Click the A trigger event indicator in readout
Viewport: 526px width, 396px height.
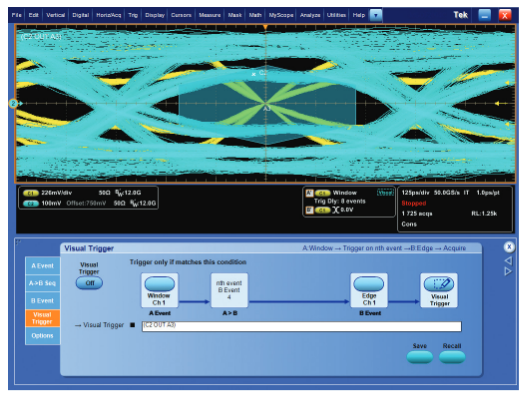309,193
